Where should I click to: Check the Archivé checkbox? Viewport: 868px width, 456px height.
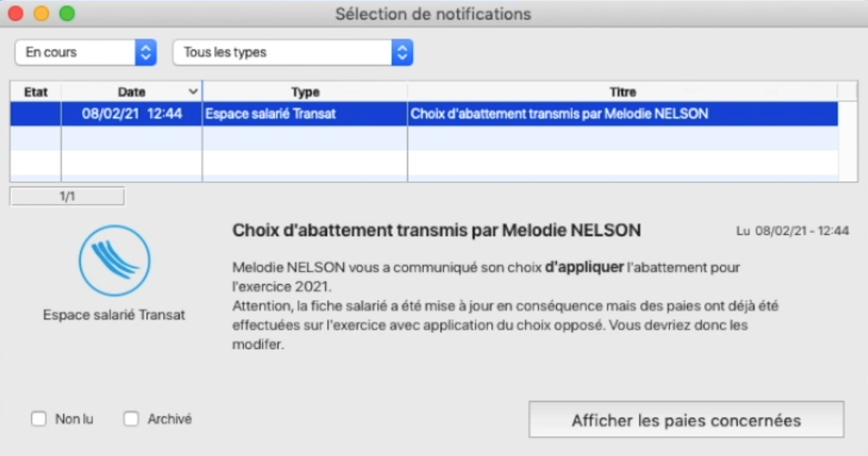point(131,419)
